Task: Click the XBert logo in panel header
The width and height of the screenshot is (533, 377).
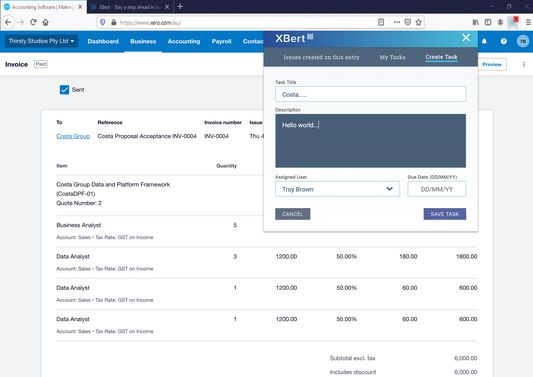Action: click(x=294, y=38)
